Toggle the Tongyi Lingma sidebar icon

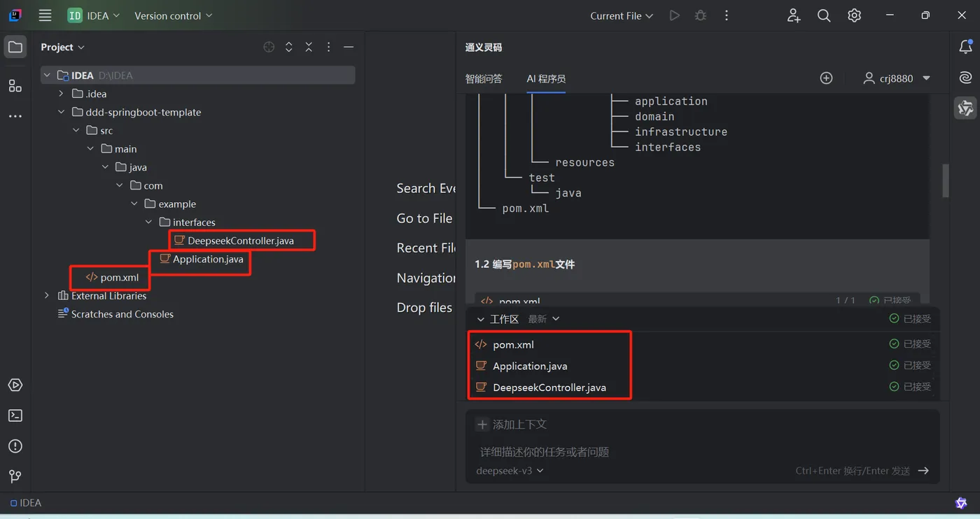coord(966,108)
